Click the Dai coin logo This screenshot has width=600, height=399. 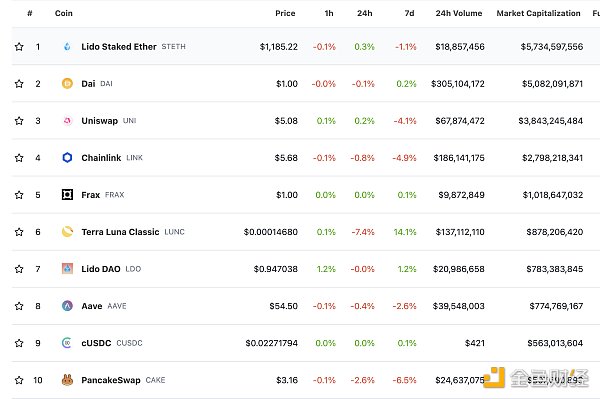[67, 83]
